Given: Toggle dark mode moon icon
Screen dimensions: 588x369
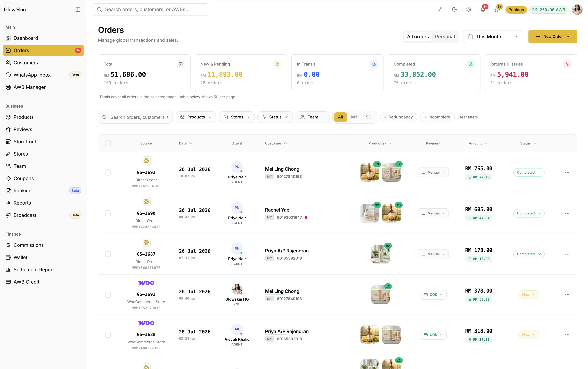Looking at the screenshot, I should [x=454, y=10].
